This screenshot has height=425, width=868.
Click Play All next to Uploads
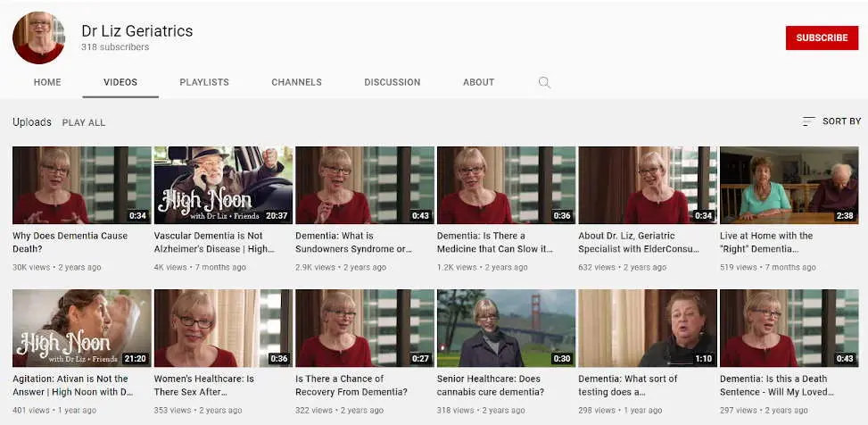click(x=84, y=122)
